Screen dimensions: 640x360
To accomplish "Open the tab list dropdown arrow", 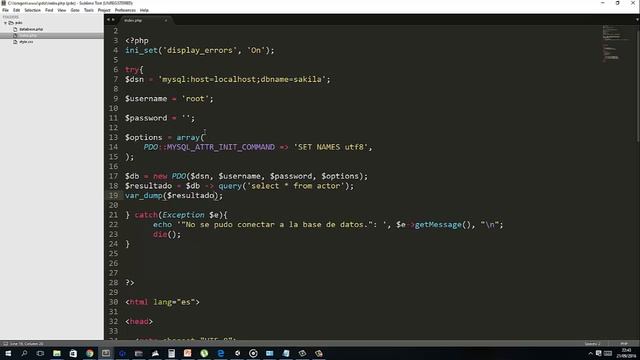I will pyautogui.click(x=637, y=20).
